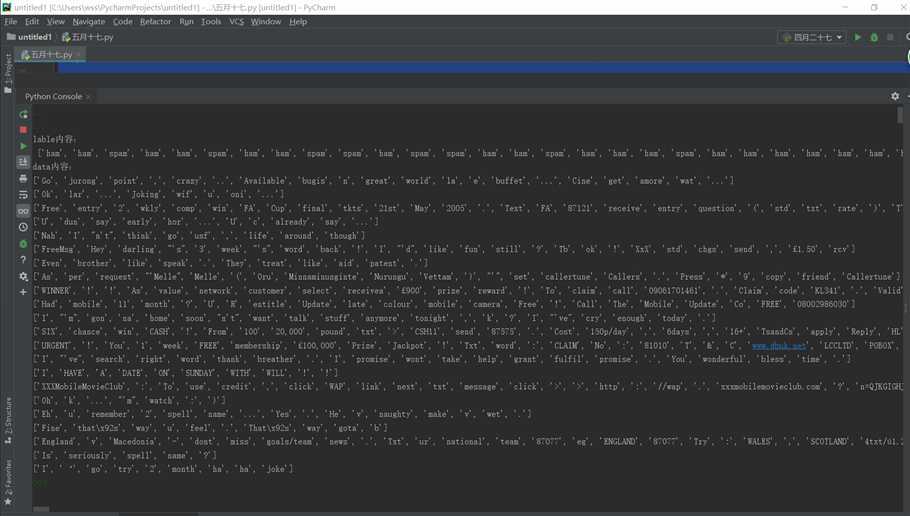Image resolution: width=910 pixels, height=516 pixels.
Task: Execute current statement in the console toolbar
Action: coord(23,146)
